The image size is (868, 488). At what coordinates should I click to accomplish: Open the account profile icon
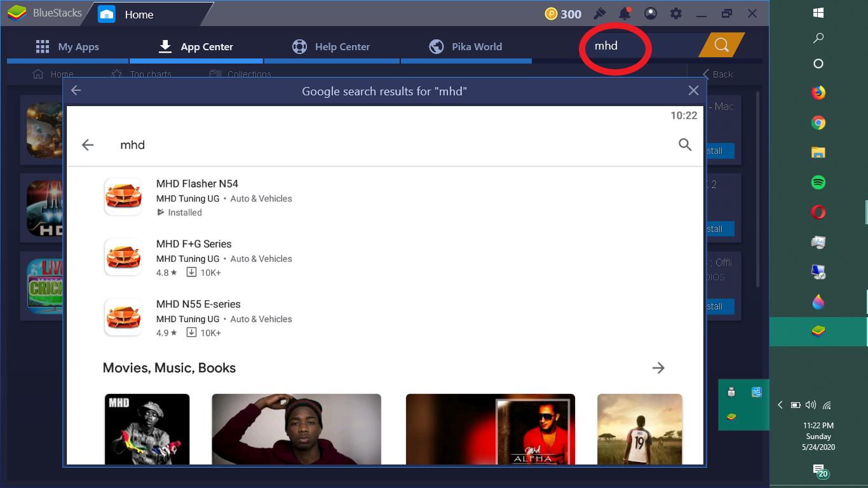pos(651,13)
